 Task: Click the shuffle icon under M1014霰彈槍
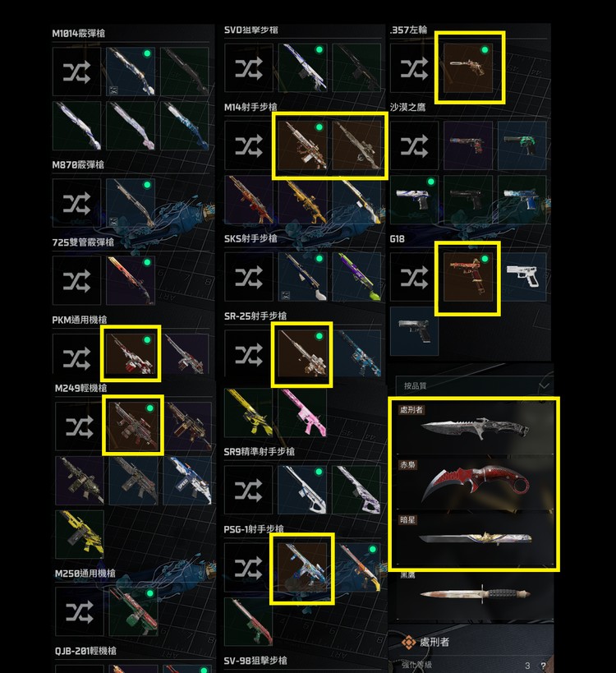[76, 71]
